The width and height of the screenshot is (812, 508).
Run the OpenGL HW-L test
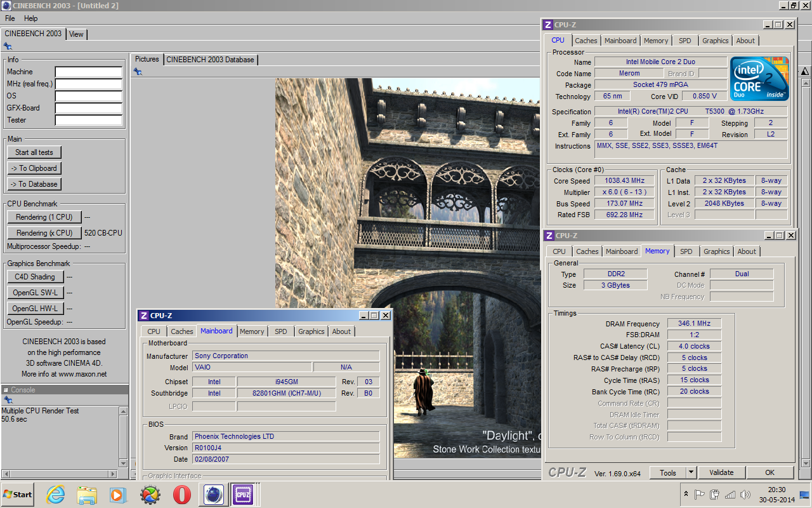coord(36,309)
